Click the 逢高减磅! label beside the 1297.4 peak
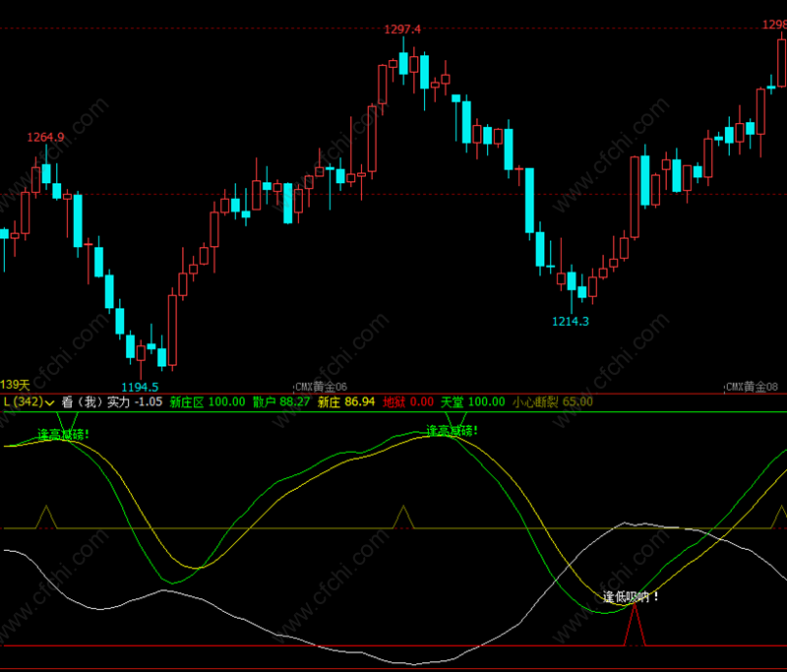 coord(452,431)
